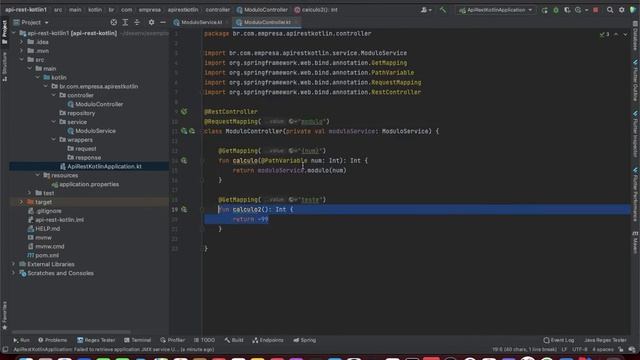
Task: Open the Endpoints tool window
Action: (x=268, y=340)
